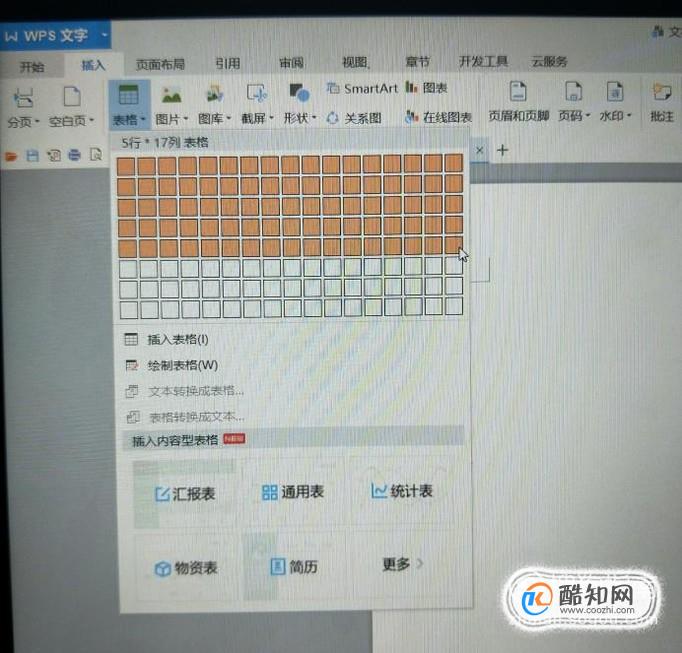
Task: Click the print preview quick-access icon
Action: click(96, 154)
